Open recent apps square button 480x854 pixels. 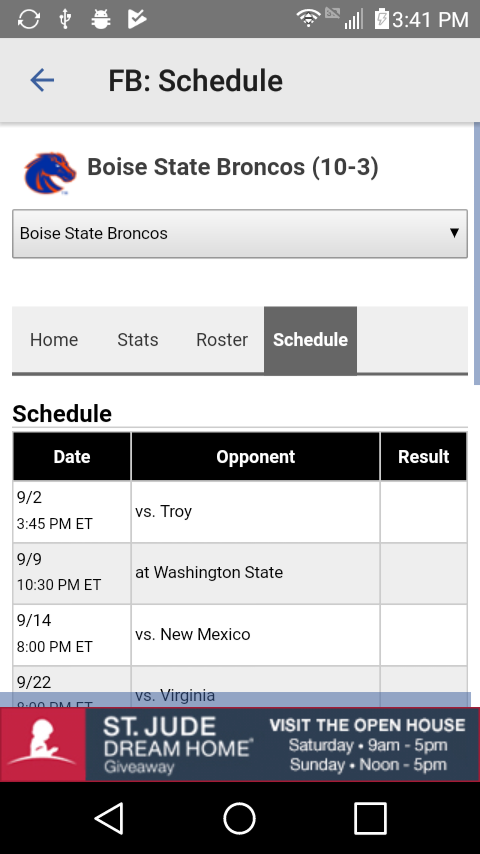pos(370,818)
